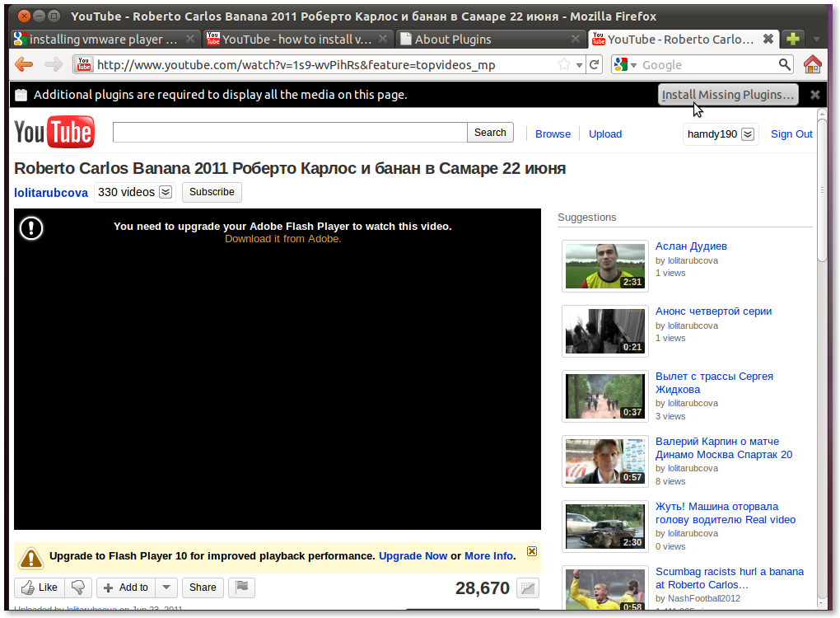Go back with the orange back arrow
This screenshot has height=618, width=840.
coord(24,65)
